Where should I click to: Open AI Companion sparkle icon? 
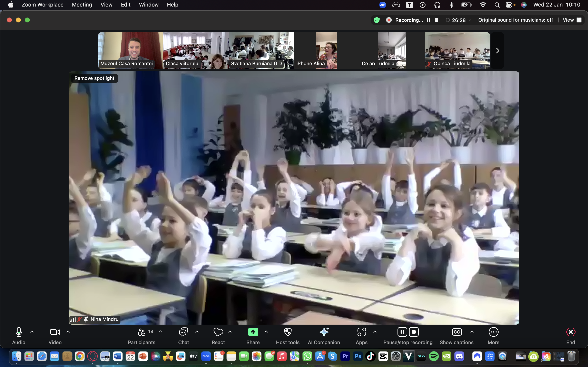point(324,332)
